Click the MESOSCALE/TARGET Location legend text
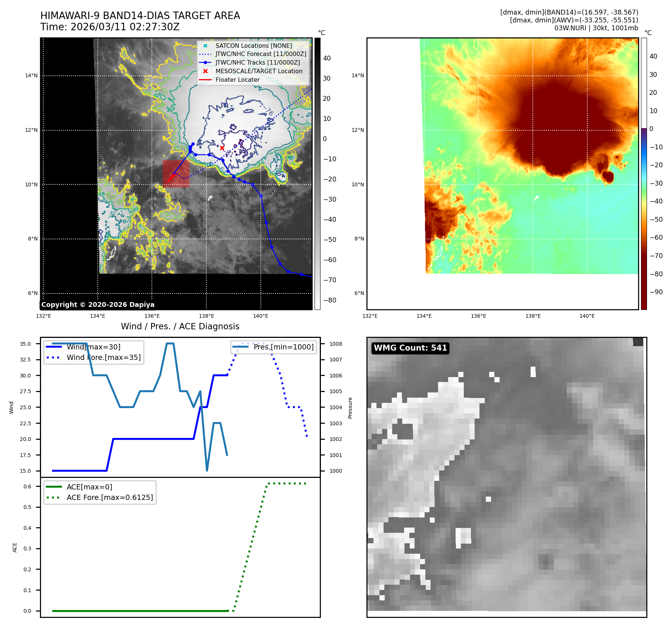 point(259,71)
